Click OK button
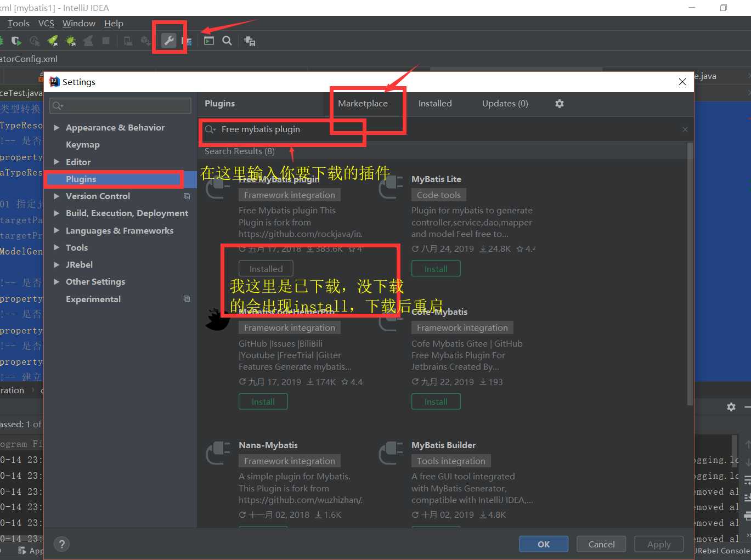 point(544,544)
